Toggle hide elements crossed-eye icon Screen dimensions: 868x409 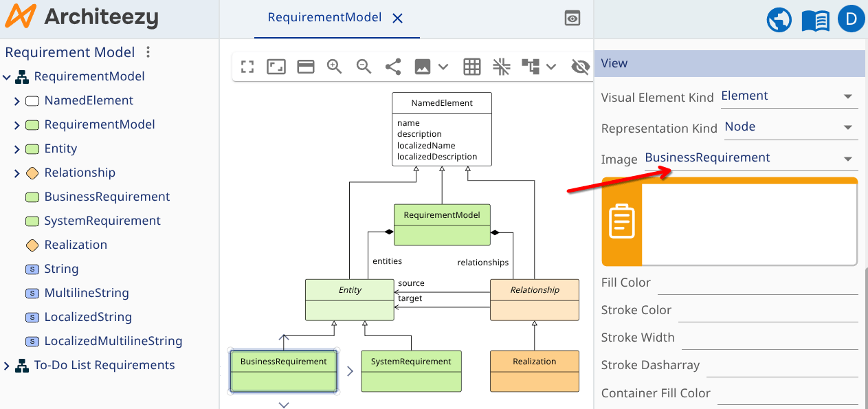581,67
